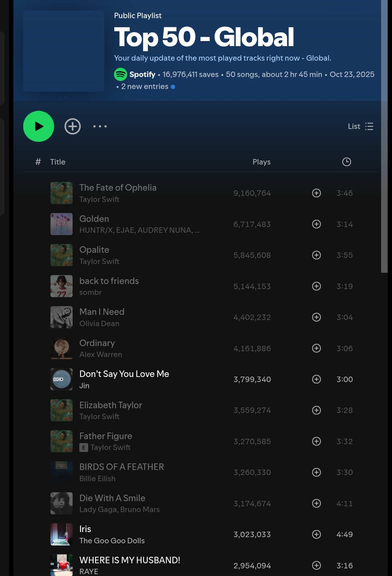Click the play count 9,160,764
The image size is (392, 576).
[x=252, y=193]
